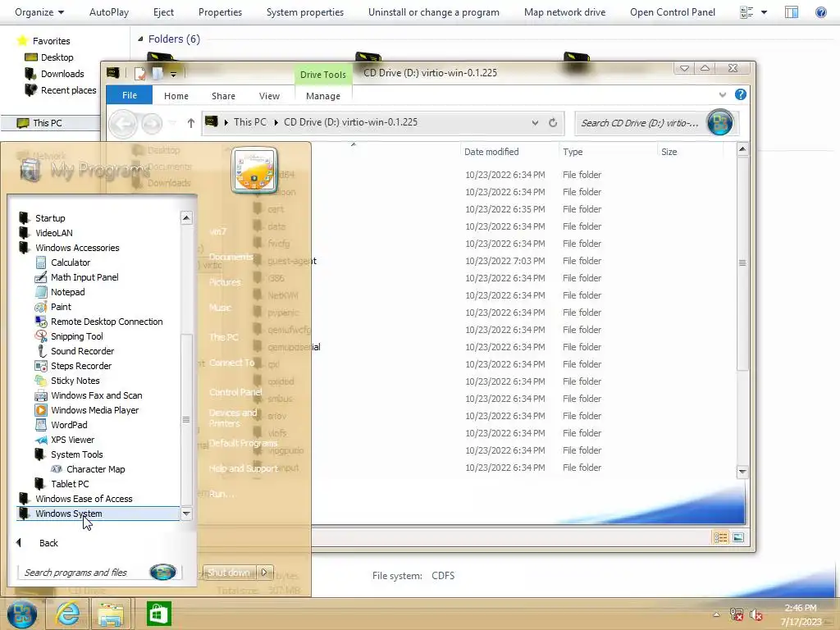Switch to the View ribbon tab

point(269,96)
